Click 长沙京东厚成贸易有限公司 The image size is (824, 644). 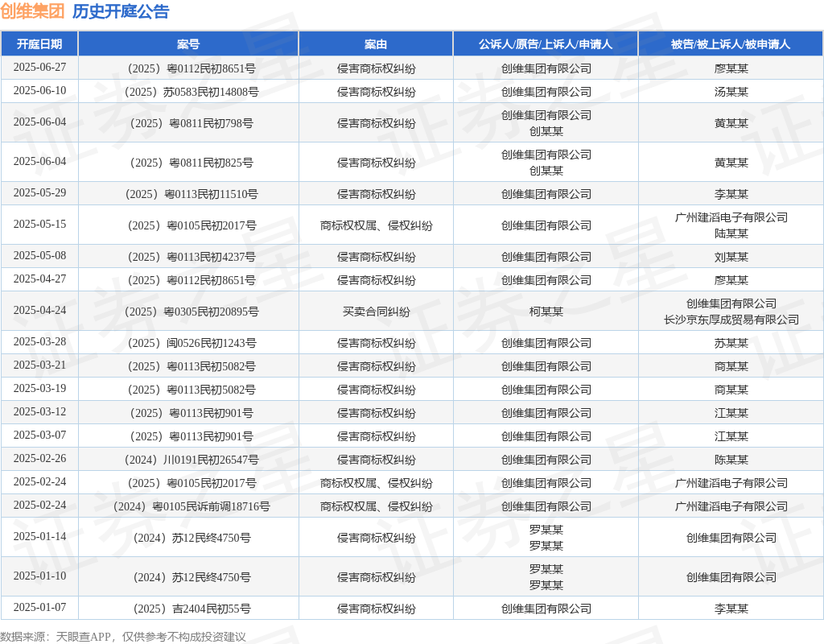[731, 320]
